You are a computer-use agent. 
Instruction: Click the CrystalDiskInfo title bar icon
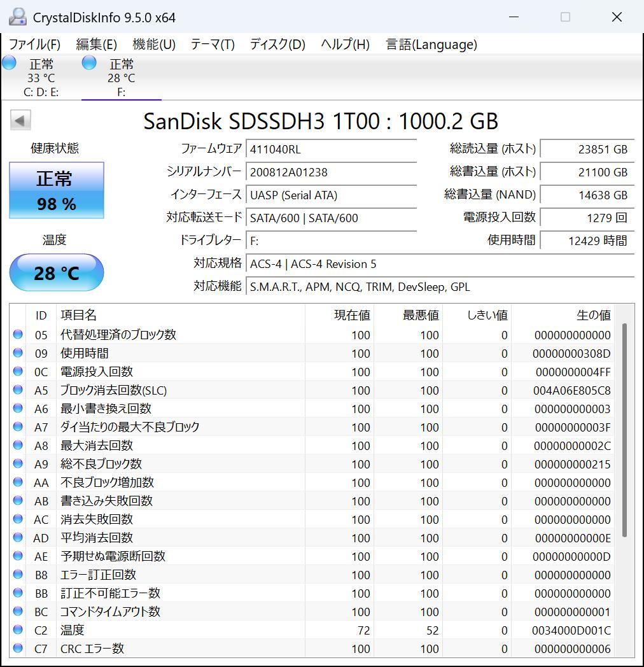click(18, 17)
